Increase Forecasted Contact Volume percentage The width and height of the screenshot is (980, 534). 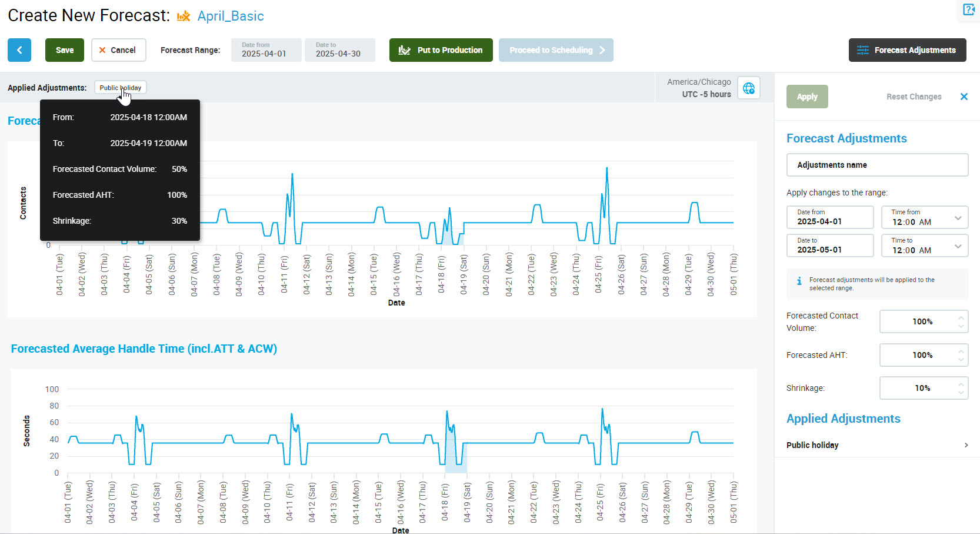(961, 317)
